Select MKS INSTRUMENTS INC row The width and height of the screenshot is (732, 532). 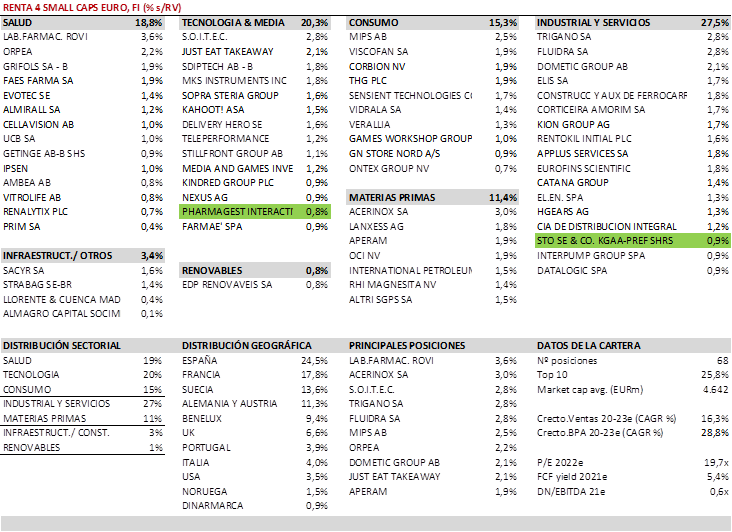point(255,80)
